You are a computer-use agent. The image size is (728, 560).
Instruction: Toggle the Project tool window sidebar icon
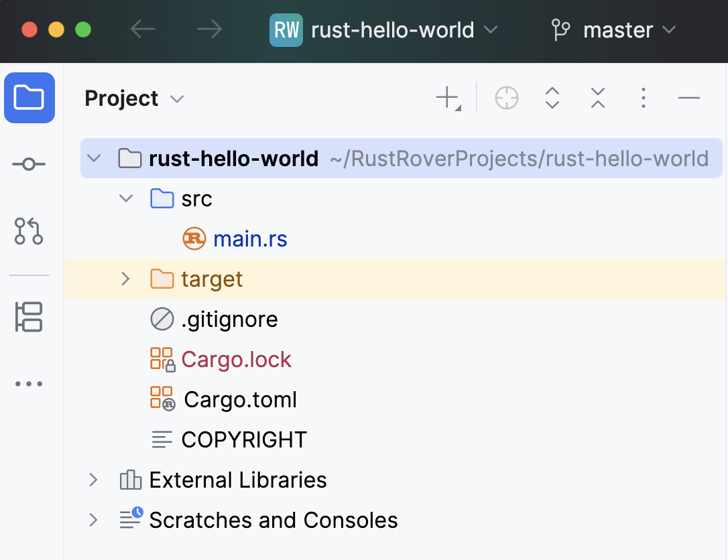[29, 98]
